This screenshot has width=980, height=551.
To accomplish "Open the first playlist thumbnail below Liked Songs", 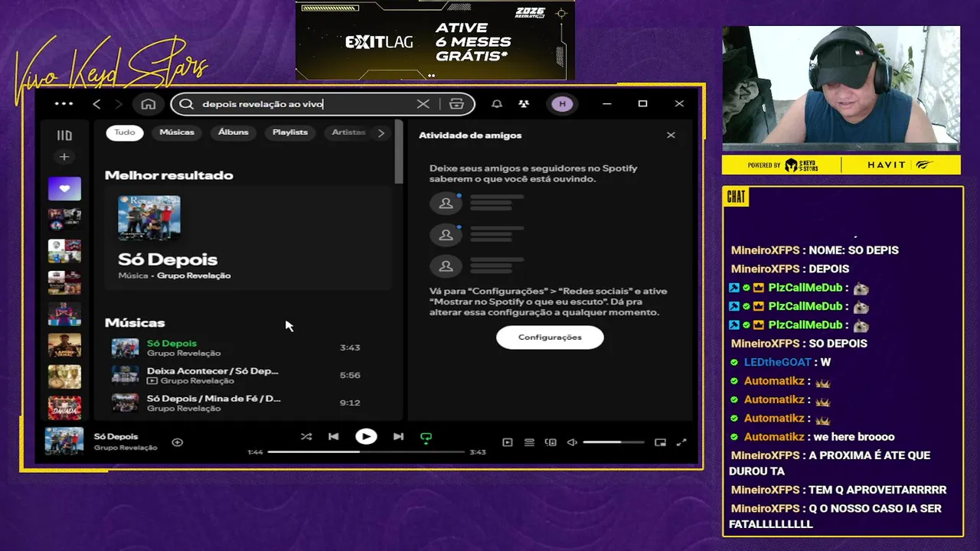I will [64, 220].
